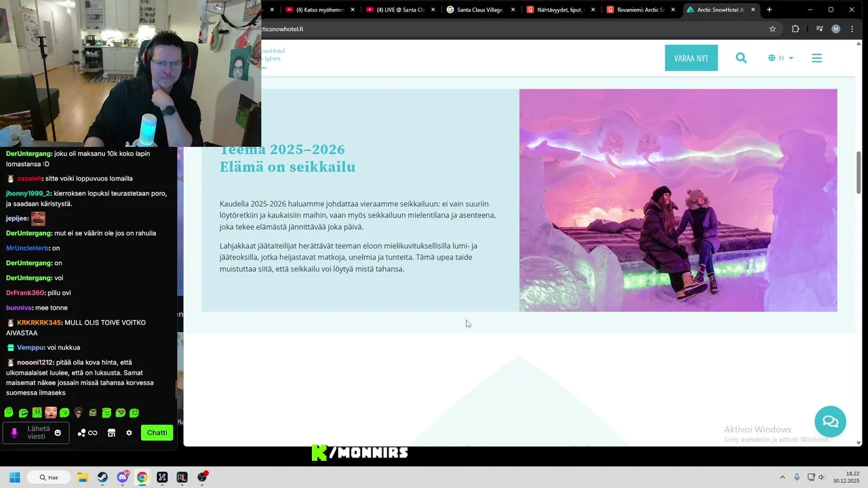The height and width of the screenshot is (488, 868).
Task: Close the Santa Claus Village tab
Action: coord(513,9)
